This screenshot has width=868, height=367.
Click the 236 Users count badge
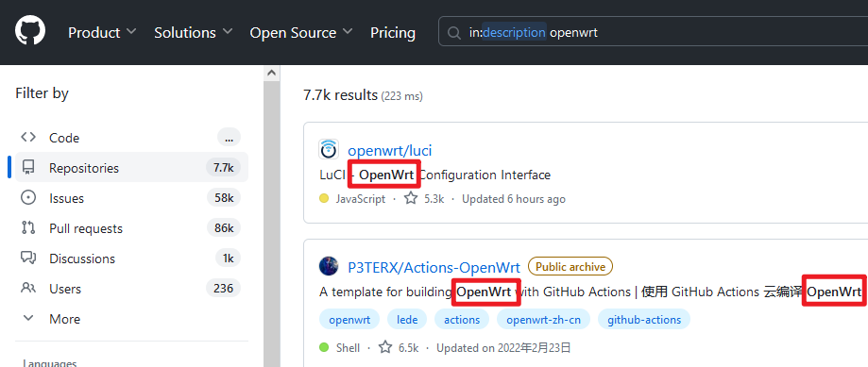223,288
